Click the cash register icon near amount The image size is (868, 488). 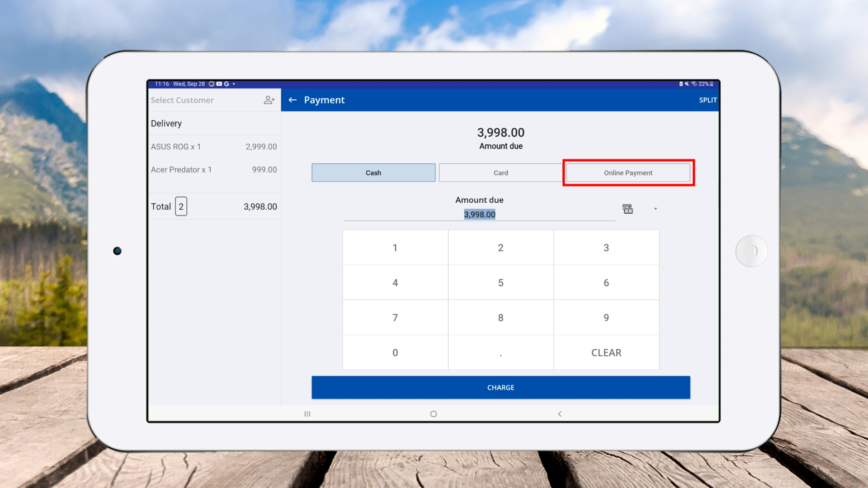point(627,209)
